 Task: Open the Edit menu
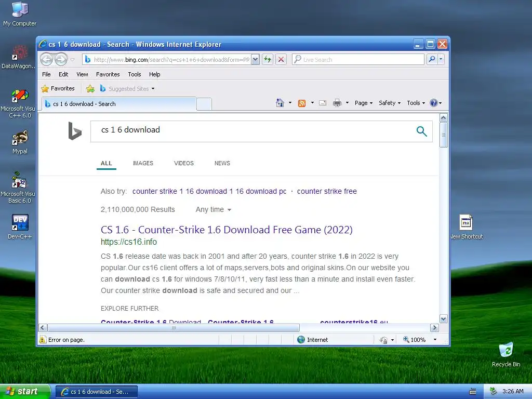click(x=63, y=74)
